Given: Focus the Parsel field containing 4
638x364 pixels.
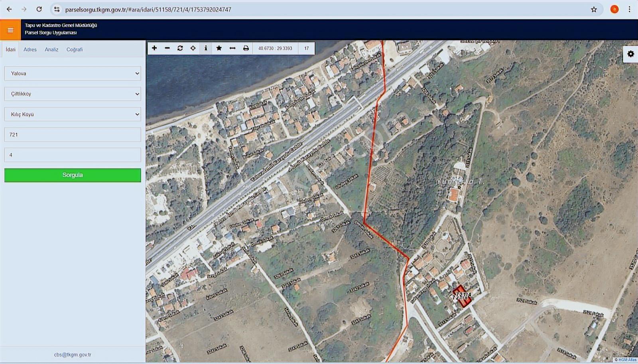Looking at the screenshot, I should (x=73, y=155).
